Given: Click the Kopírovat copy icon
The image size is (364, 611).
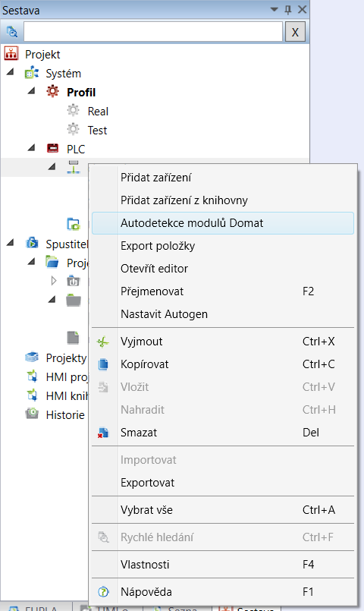Looking at the screenshot, I should [x=103, y=364].
